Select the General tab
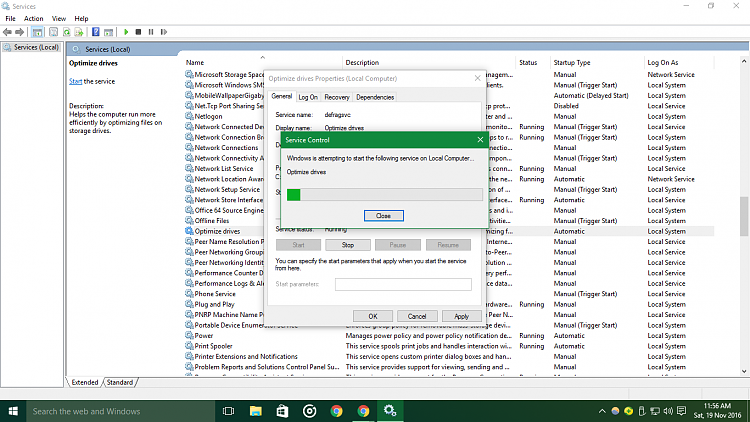The height and width of the screenshot is (422, 750). click(281, 96)
